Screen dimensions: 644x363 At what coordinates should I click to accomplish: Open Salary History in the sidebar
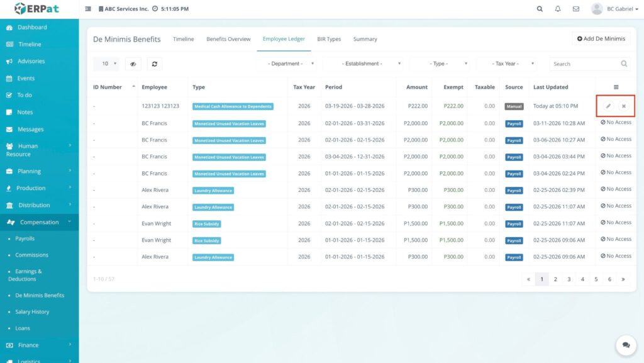click(x=32, y=311)
